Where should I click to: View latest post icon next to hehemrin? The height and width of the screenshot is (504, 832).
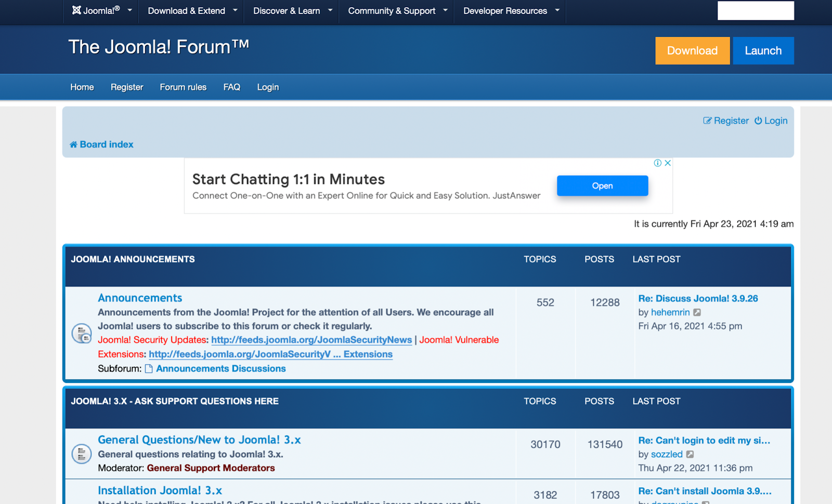point(697,312)
